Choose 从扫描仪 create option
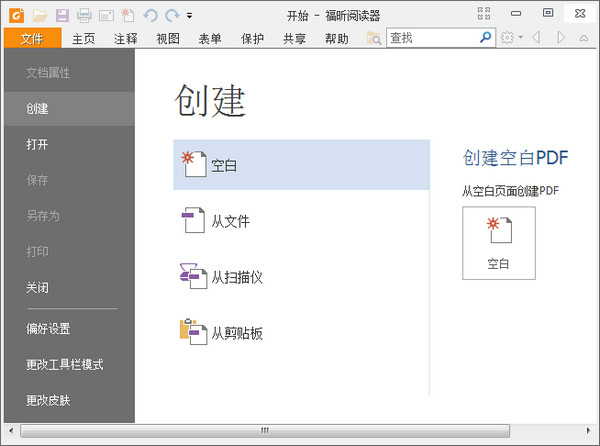The height and width of the screenshot is (446, 600). pos(236,277)
